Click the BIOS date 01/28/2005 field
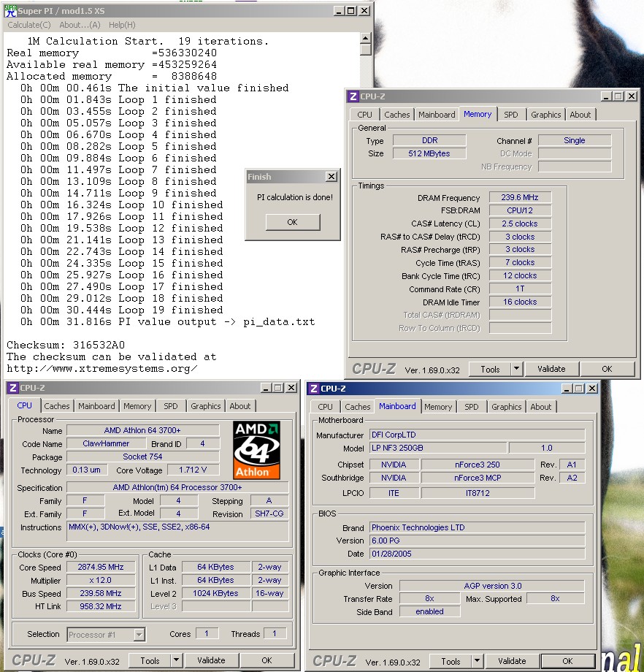The height and width of the screenshot is (672, 644). point(478,554)
